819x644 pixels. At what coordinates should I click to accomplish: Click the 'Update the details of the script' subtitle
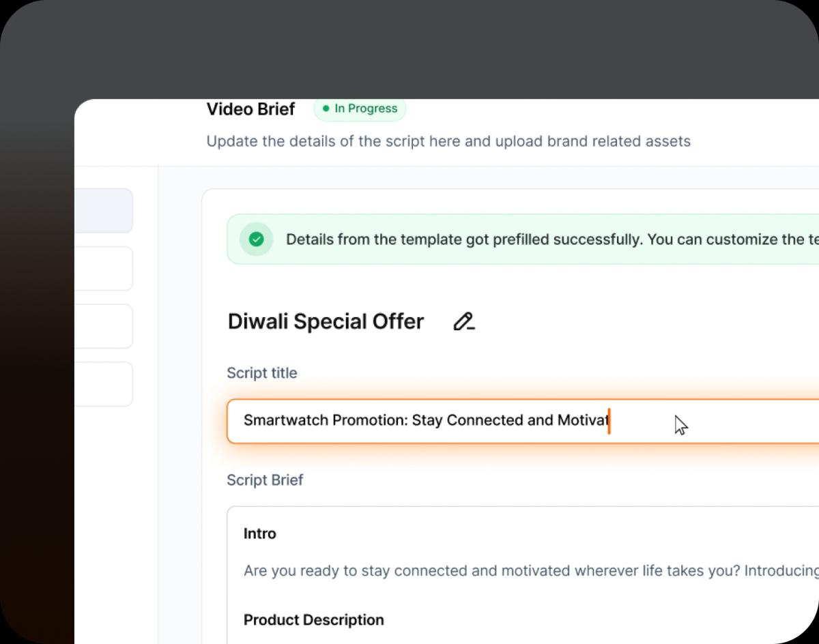[448, 141]
